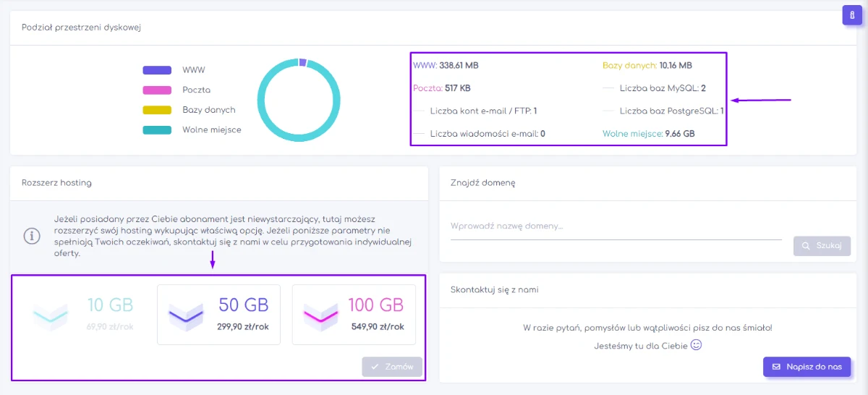Focus the Wprowadź nazwę domeny input field

pyautogui.click(x=616, y=226)
